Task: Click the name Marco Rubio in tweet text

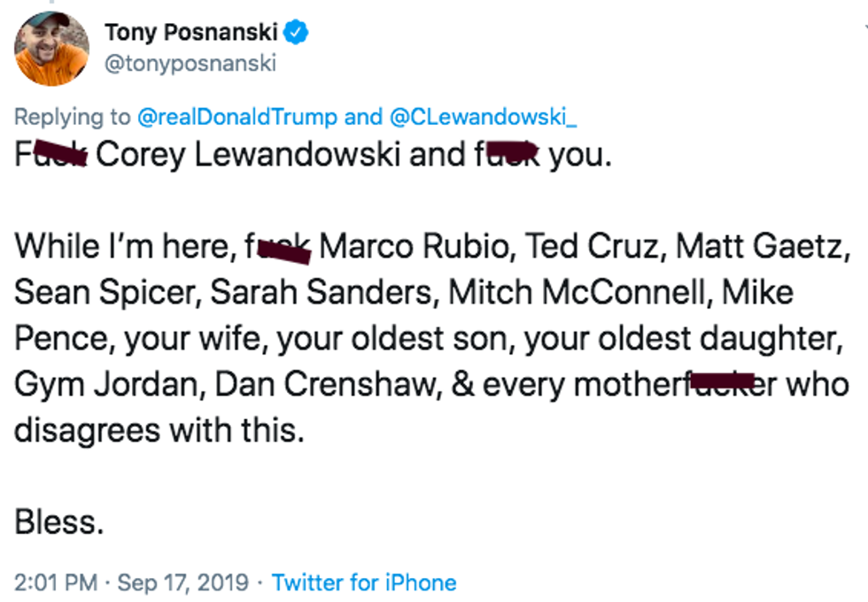Action: tap(417, 246)
